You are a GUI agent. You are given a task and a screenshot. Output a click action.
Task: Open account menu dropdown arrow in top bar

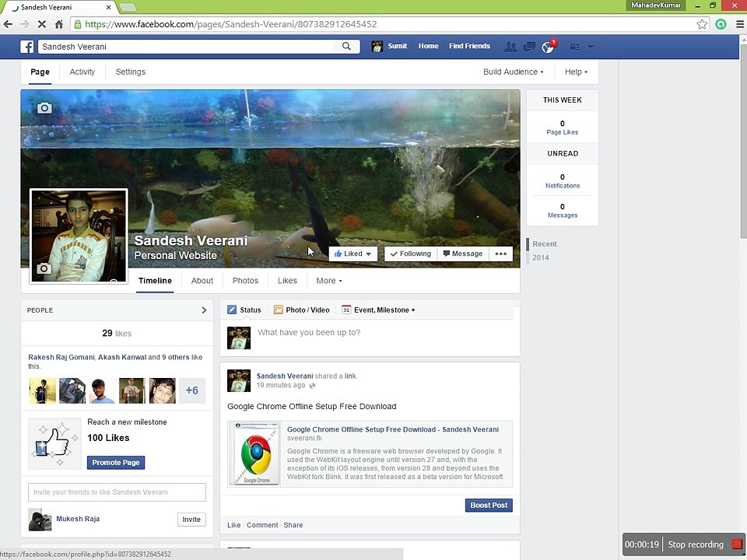click(591, 47)
